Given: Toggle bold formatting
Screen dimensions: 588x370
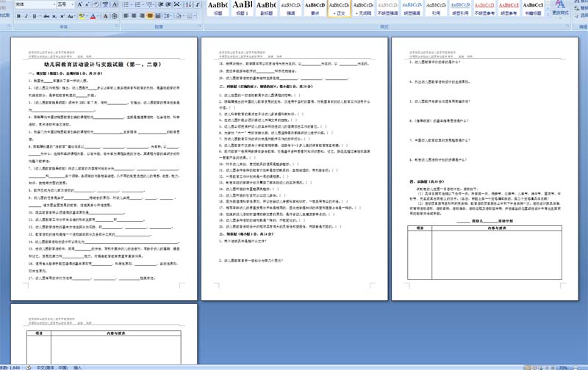Looking at the screenshot, I should coord(18,16).
